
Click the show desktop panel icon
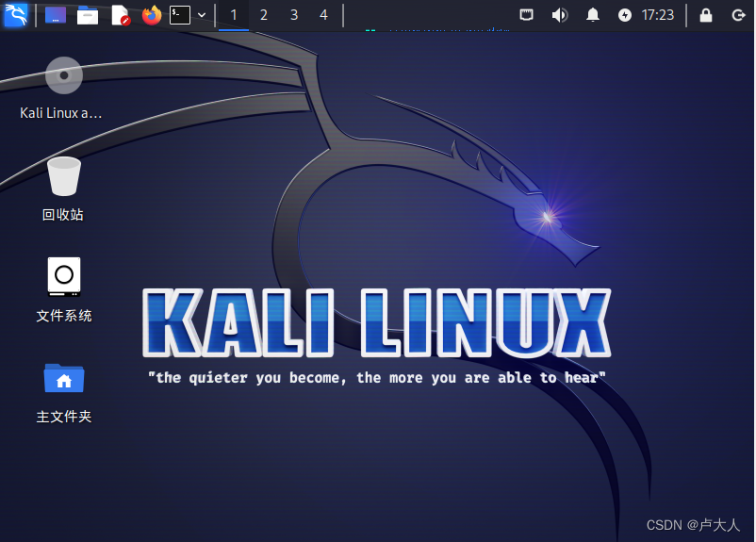pyautogui.click(x=56, y=15)
